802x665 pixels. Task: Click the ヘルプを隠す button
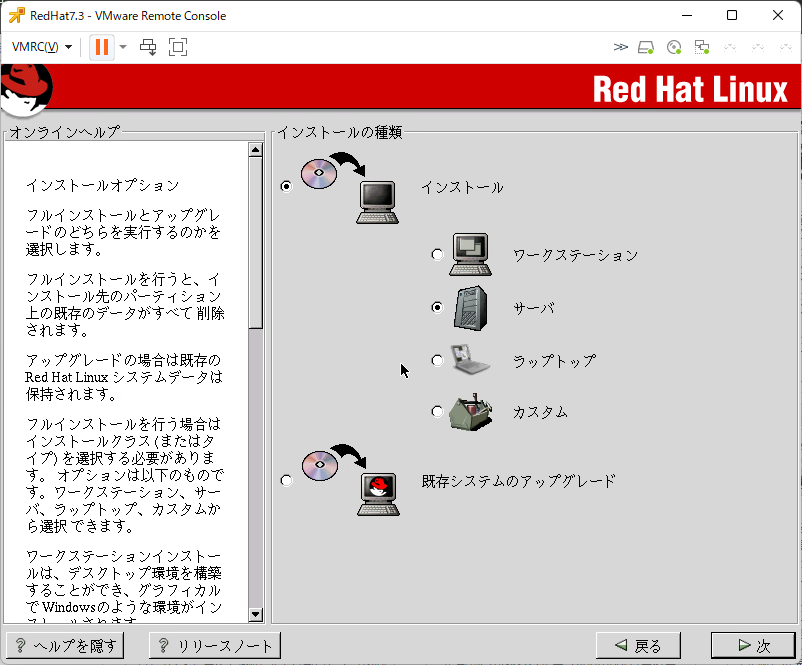pos(65,646)
